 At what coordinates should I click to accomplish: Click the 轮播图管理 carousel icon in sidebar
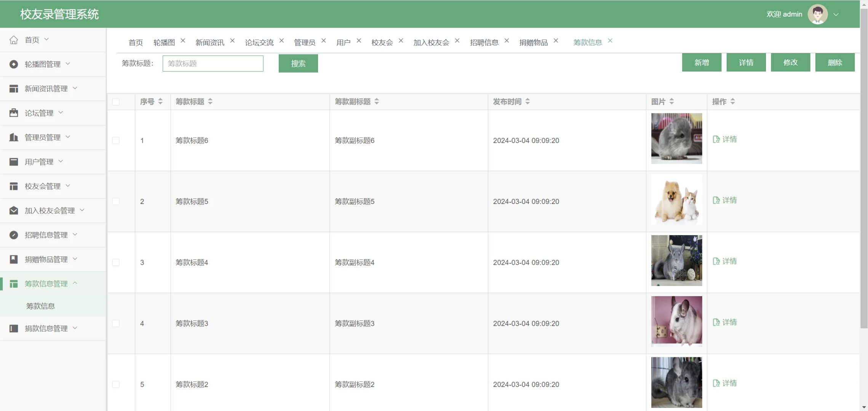[x=14, y=64]
